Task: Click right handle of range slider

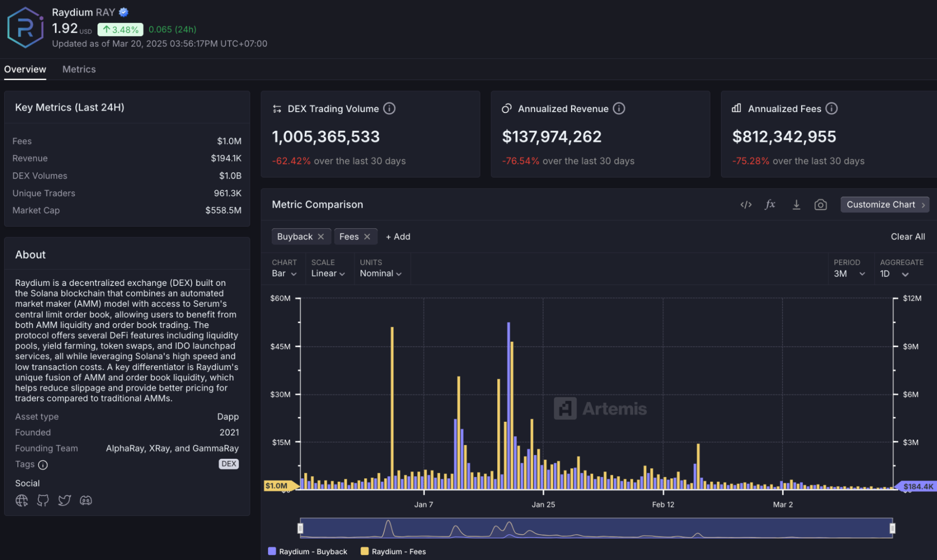Action: (x=892, y=529)
